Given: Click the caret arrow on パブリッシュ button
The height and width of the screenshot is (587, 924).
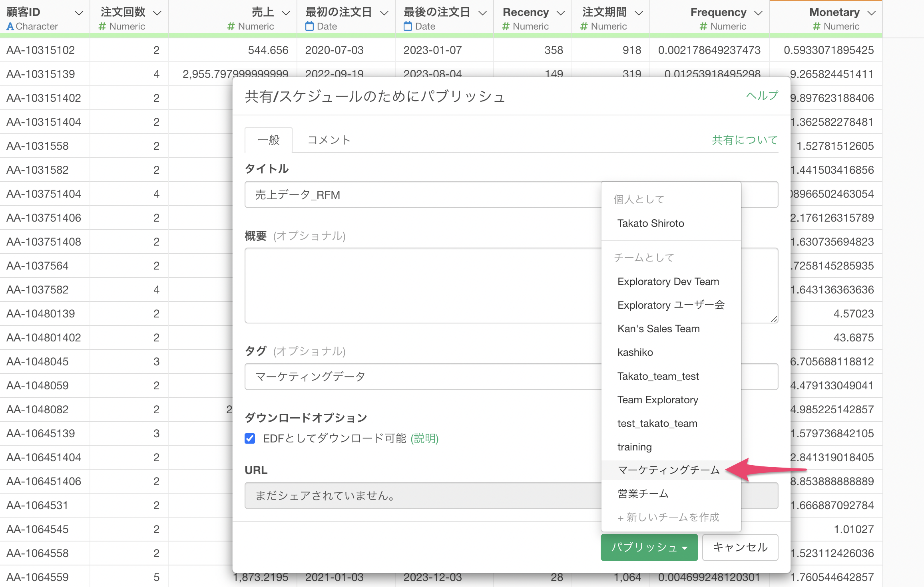Looking at the screenshot, I should (685, 548).
